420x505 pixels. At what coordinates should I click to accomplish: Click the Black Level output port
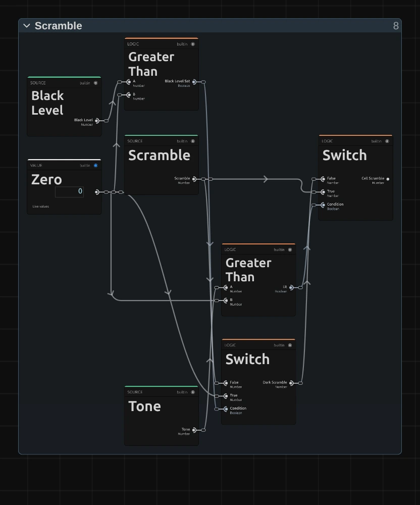[97, 121]
